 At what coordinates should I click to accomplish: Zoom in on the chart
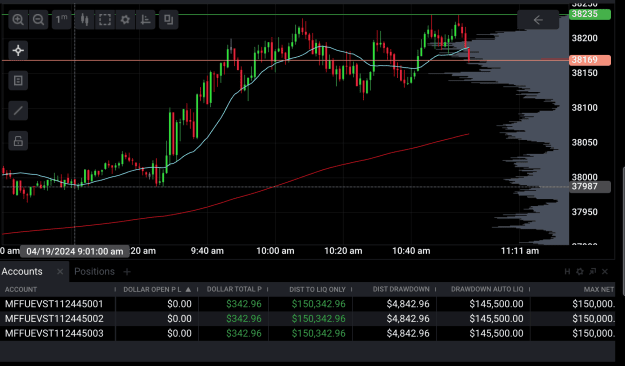18,20
